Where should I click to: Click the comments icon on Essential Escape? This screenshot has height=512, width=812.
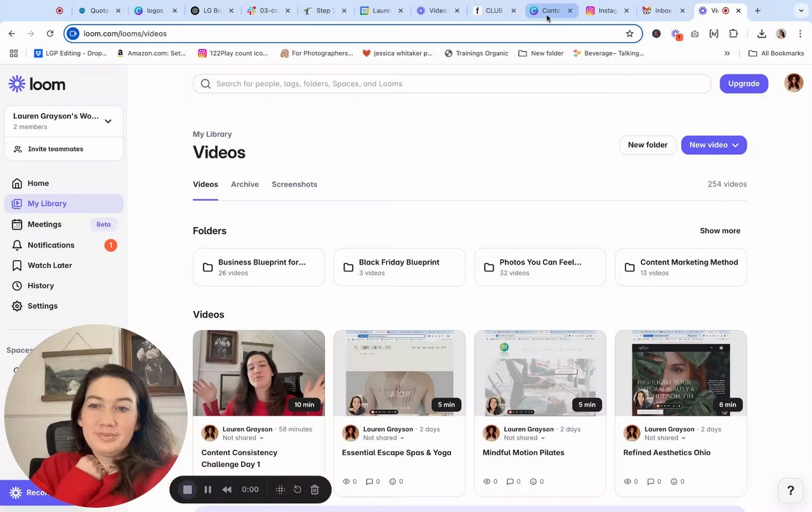(x=369, y=482)
